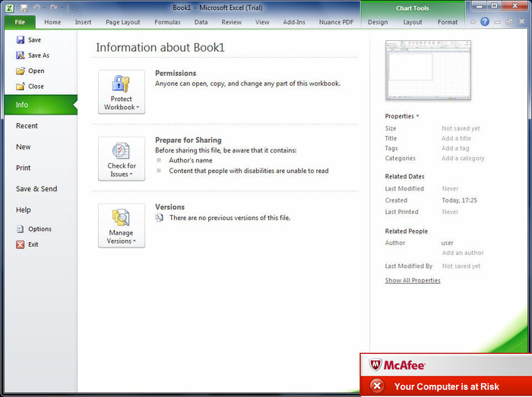Go to the Formulas tab
This screenshot has width=532, height=397.
tap(168, 22)
